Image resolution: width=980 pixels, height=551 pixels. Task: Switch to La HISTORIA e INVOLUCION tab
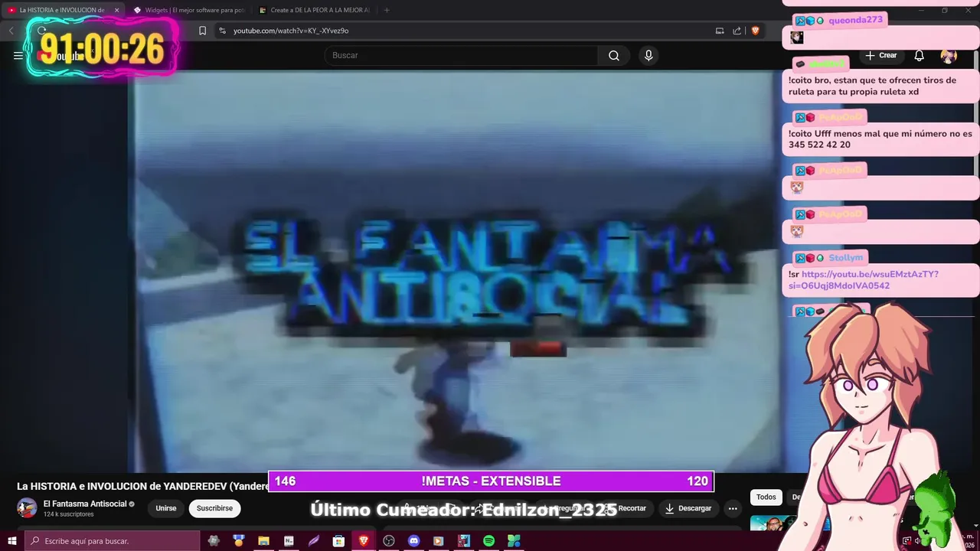click(x=62, y=10)
